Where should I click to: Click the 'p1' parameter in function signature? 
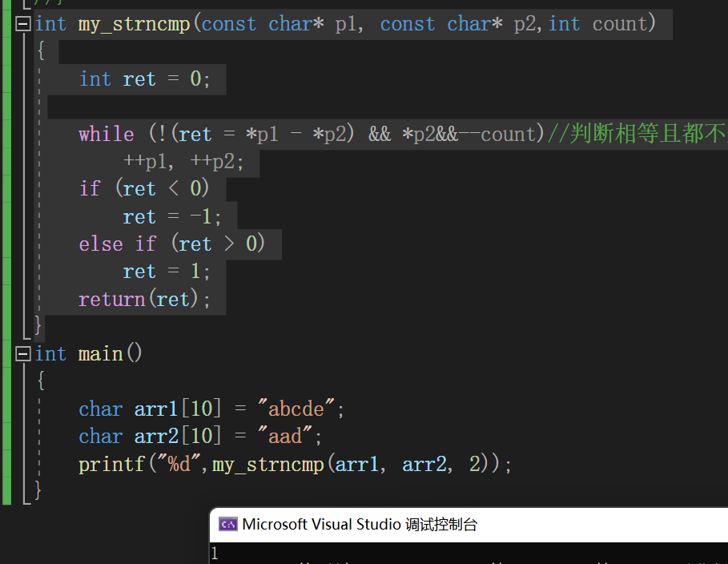[346, 24]
